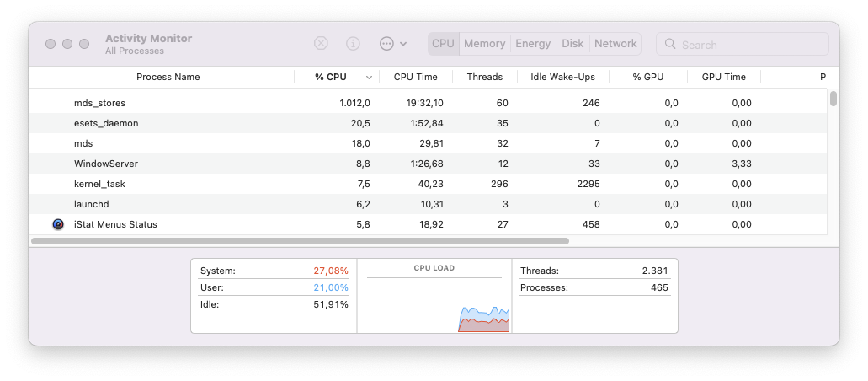Click the Threads total 2.381

[654, 271]
